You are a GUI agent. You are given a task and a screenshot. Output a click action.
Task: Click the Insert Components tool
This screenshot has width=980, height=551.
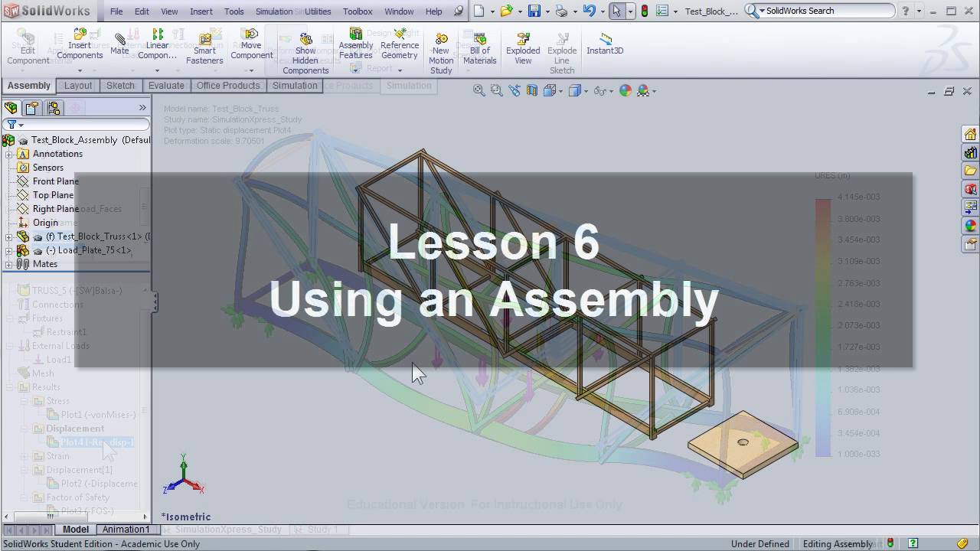coord(80,44)
